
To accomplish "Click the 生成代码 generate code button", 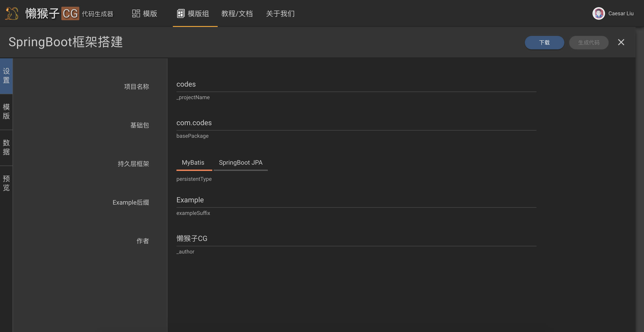I will pyautogui.click(x=588, y=43).
